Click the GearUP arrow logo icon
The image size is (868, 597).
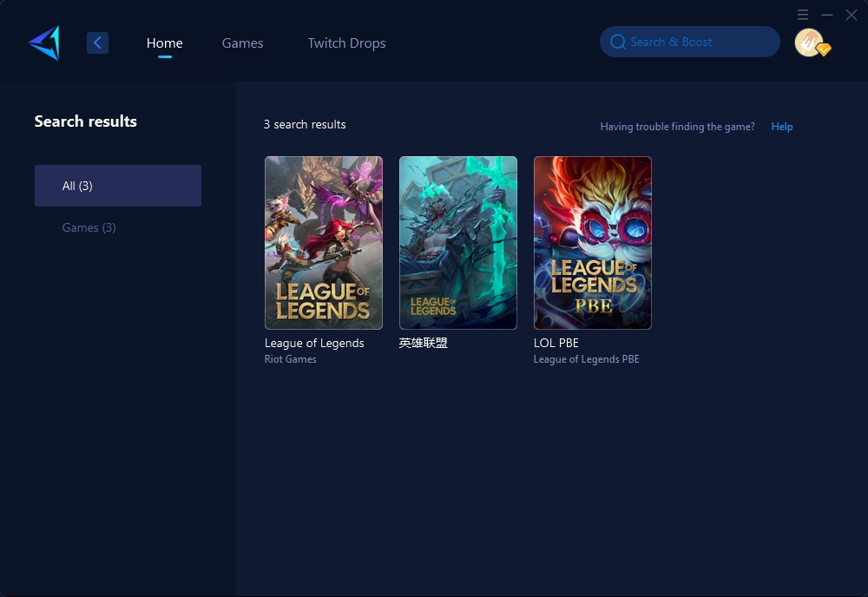click(44, 43)
